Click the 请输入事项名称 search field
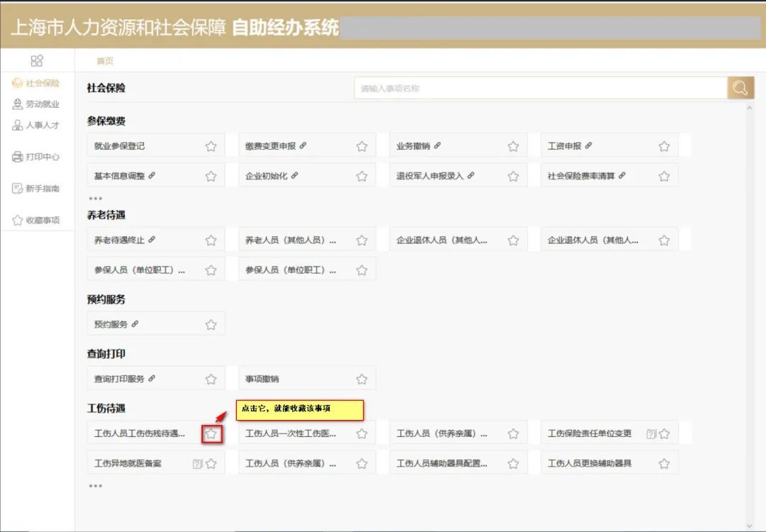Screen dimensions: 766x532 (540, 89)
